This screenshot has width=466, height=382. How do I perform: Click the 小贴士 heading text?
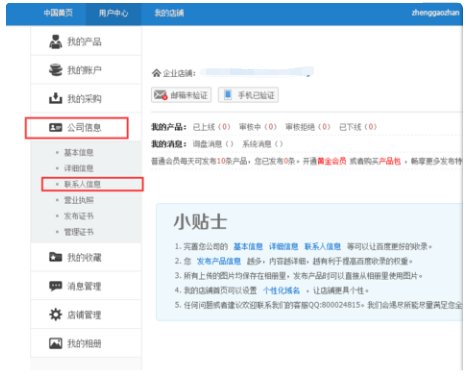tap(200, 222)
